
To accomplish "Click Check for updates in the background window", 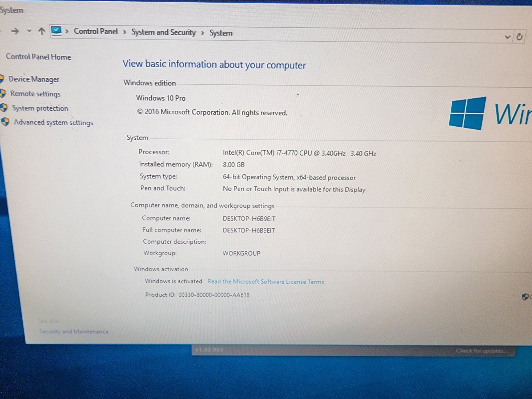I will (481, 351).
